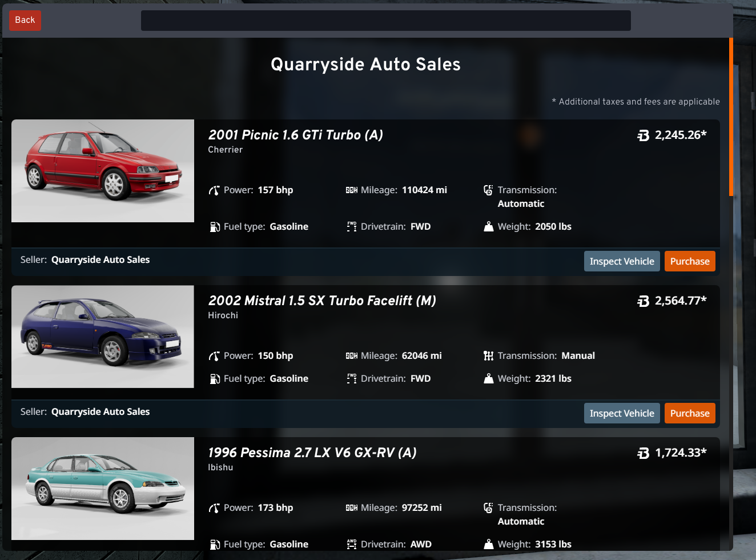
Task: Click the 110424 mi mileage value
Action: click(425, 190)
